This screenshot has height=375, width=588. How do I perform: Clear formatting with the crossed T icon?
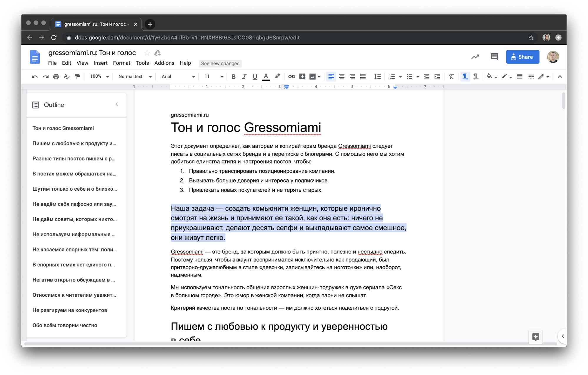[451, 77]
